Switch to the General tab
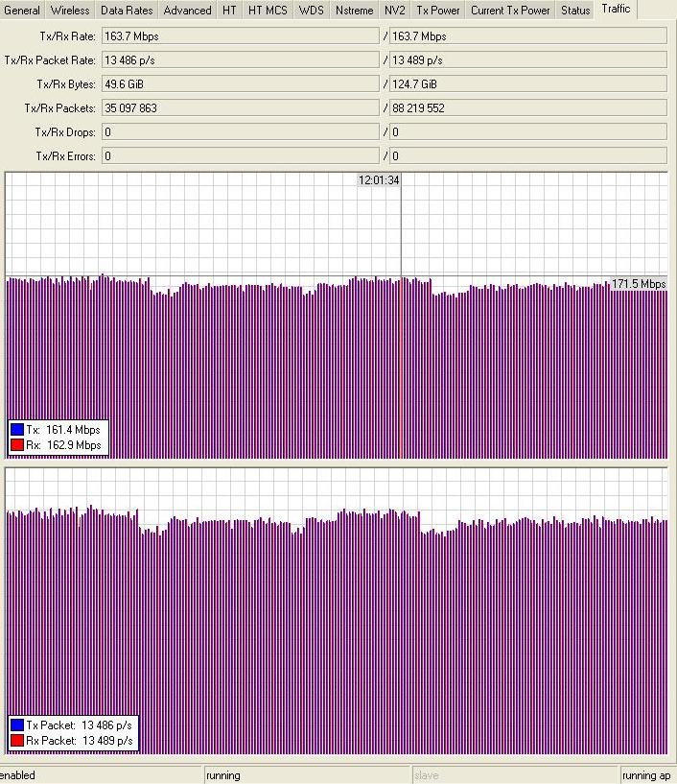Screen dimensions: 677x784 coord(22,10)
